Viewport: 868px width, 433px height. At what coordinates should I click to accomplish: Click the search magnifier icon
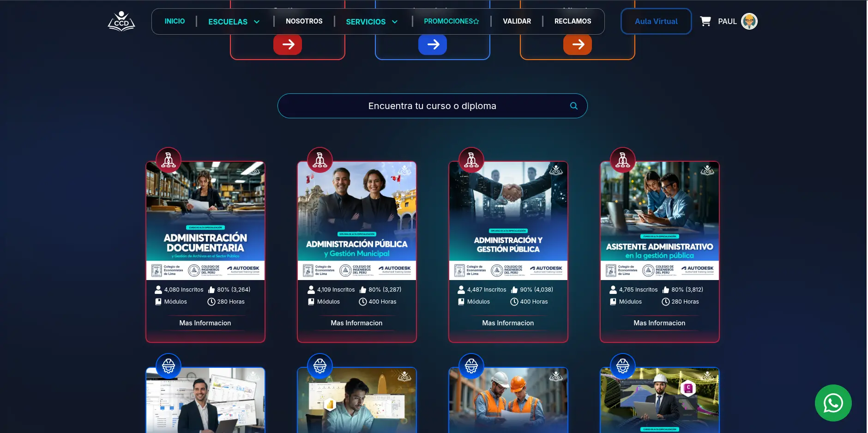(573, 106)
